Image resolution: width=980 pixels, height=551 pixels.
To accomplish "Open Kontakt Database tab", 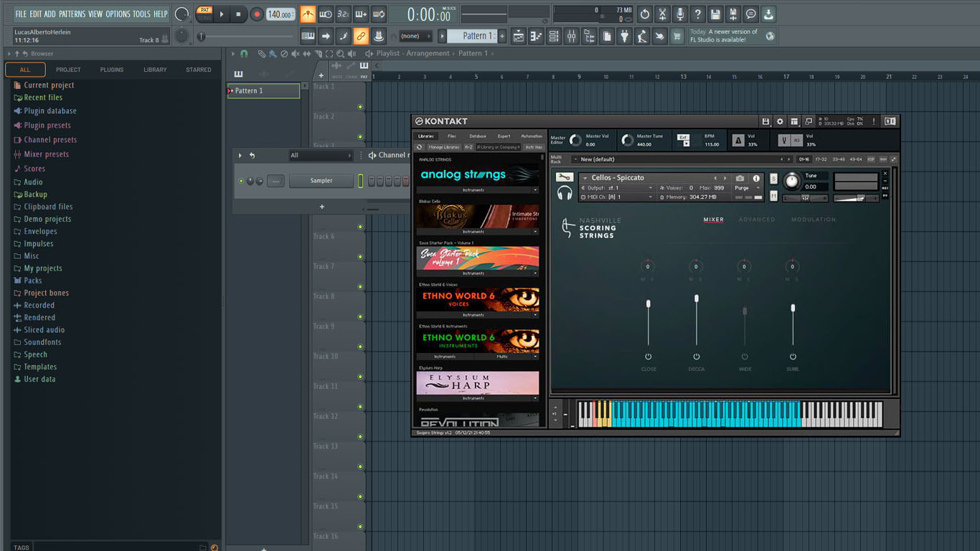I will tap(478, 136).
